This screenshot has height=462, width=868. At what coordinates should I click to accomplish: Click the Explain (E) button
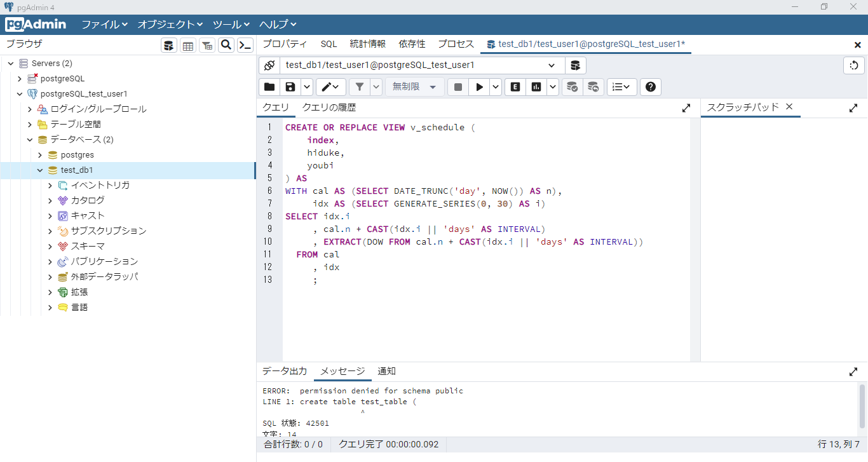[515, 87]
